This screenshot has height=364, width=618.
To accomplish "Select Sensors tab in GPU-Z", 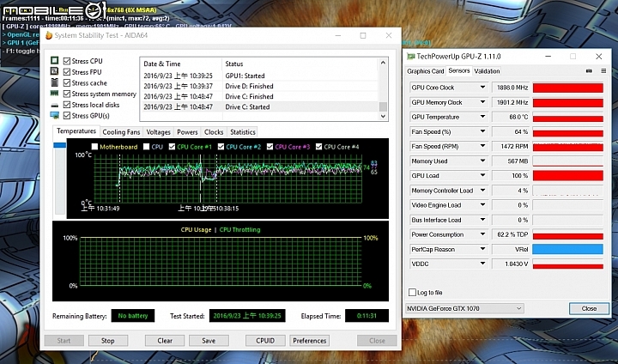I will pos(459,70).
